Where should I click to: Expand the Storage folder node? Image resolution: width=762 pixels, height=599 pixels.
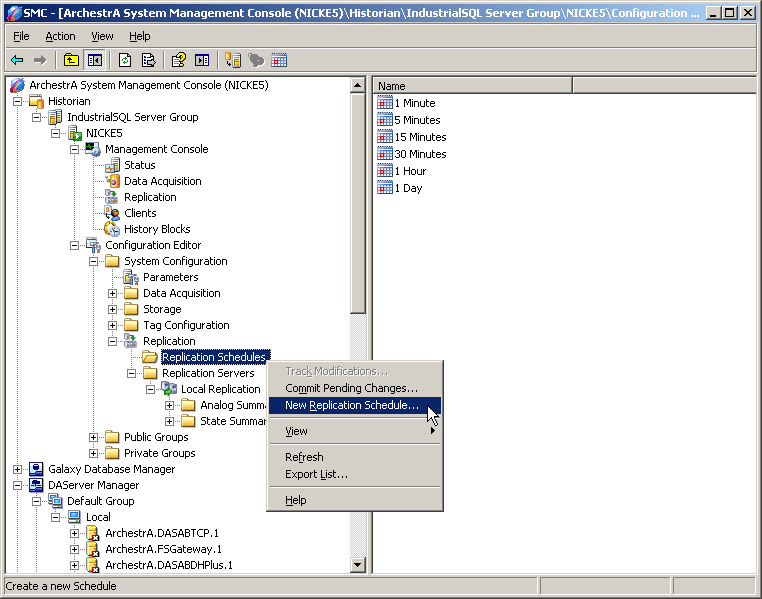(112, 309)
